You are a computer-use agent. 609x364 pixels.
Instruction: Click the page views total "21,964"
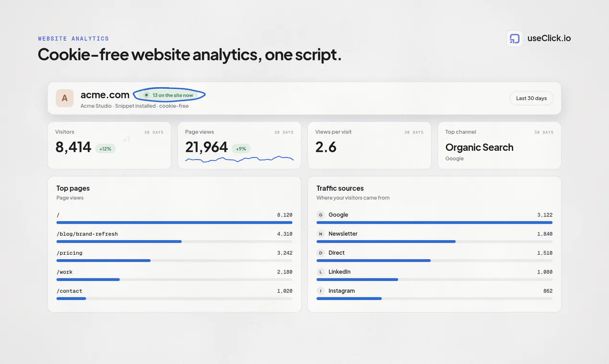(x=207, y=148)
